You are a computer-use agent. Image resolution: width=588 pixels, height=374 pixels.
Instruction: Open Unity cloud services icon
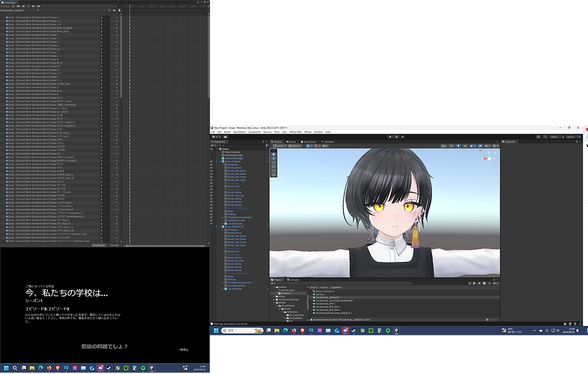click(x=226, y=137)
